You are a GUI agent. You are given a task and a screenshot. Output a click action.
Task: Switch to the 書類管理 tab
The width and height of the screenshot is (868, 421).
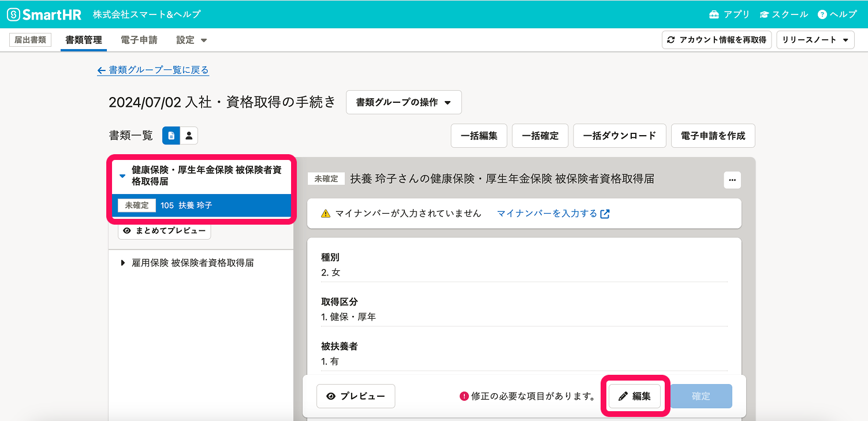(x=84, y=40)
